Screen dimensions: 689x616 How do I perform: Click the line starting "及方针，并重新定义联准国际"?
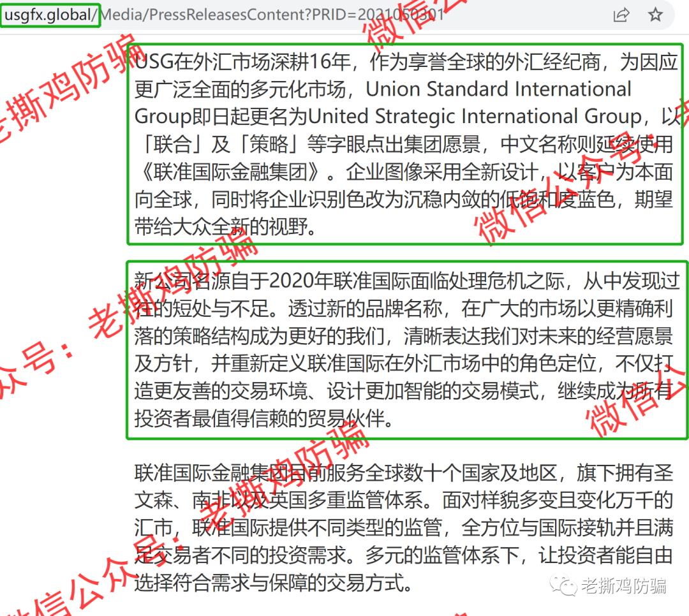(404, 363)
